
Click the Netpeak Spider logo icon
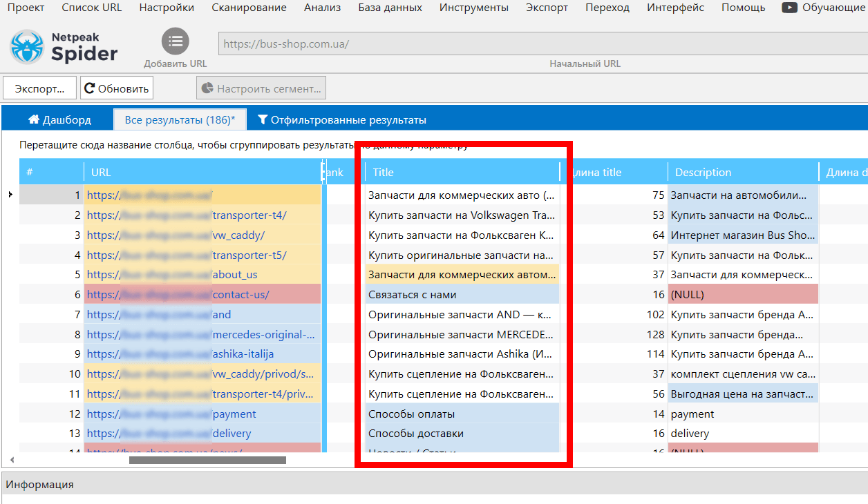point(27,47)
